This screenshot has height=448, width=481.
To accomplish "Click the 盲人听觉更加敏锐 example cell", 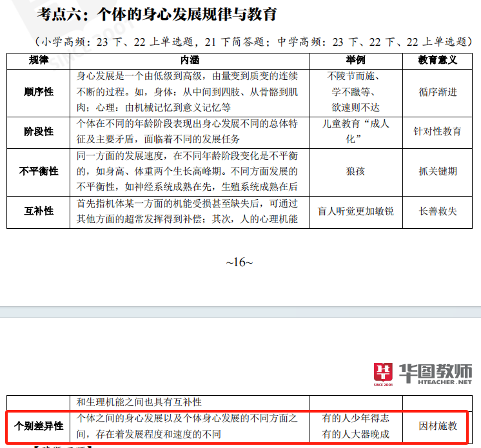I will 355,211.
